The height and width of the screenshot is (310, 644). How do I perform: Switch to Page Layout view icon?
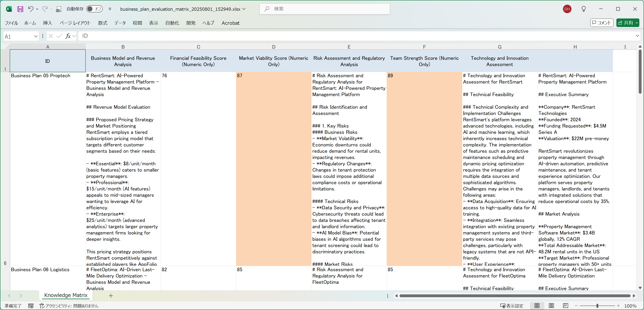point(551,306)
